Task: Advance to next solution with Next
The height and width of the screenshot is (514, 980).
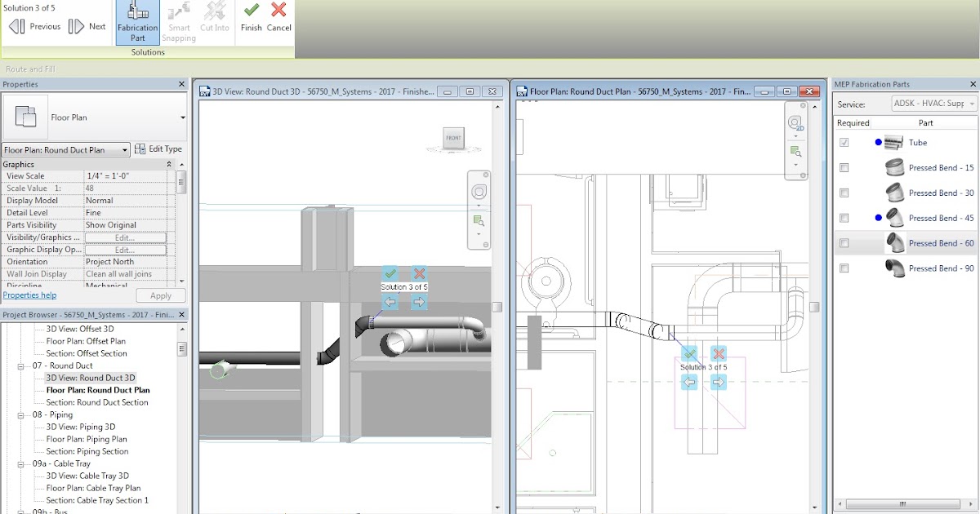Action: click(x=87, y=26)
